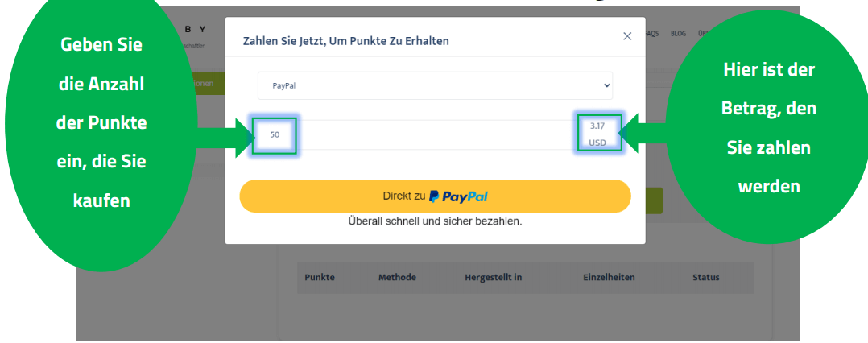Click the green tab behind dialog's left edge
The height and width of the screenshot is (343, 868).
[205, 85]
